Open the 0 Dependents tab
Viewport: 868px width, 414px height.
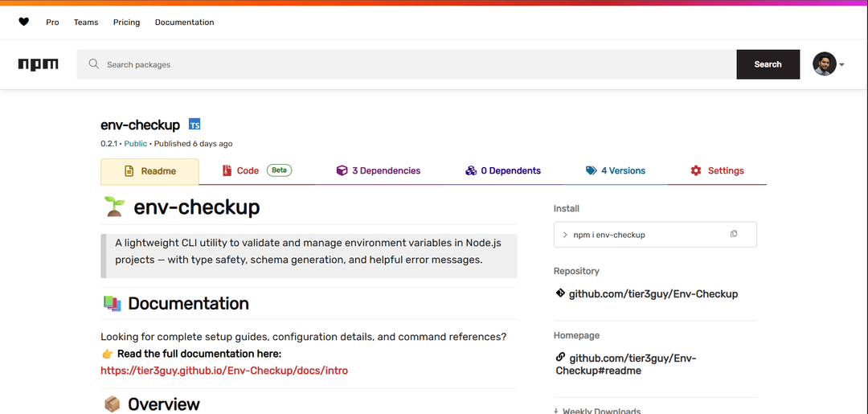[x=502, y=170]
